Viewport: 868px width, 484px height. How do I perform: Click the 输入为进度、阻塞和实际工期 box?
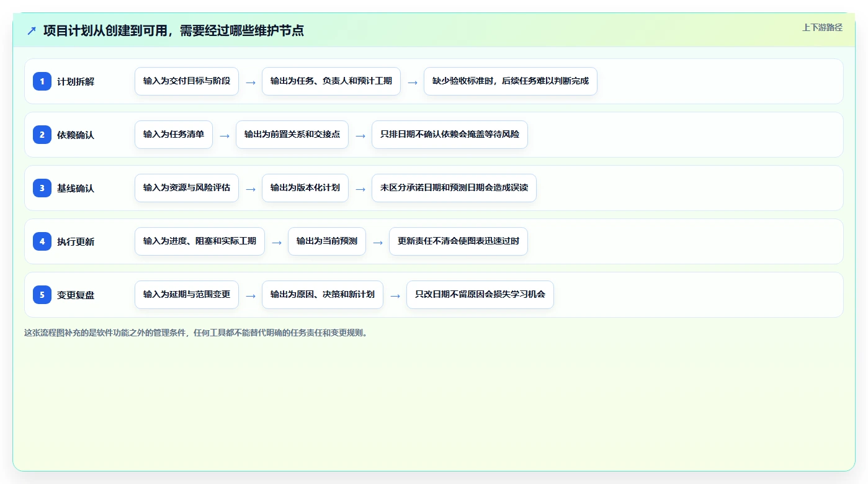200,241
